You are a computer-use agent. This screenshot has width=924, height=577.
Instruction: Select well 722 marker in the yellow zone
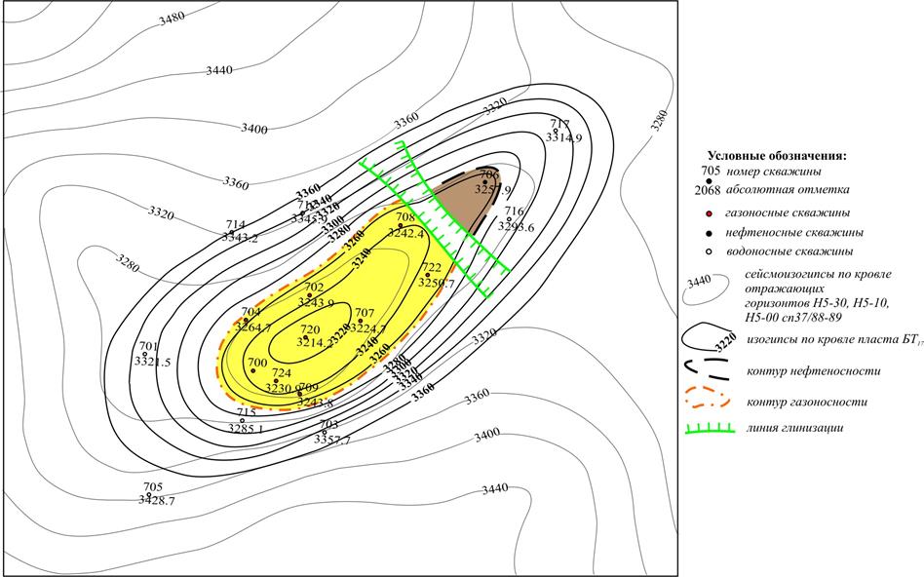(x=427, y=275)
